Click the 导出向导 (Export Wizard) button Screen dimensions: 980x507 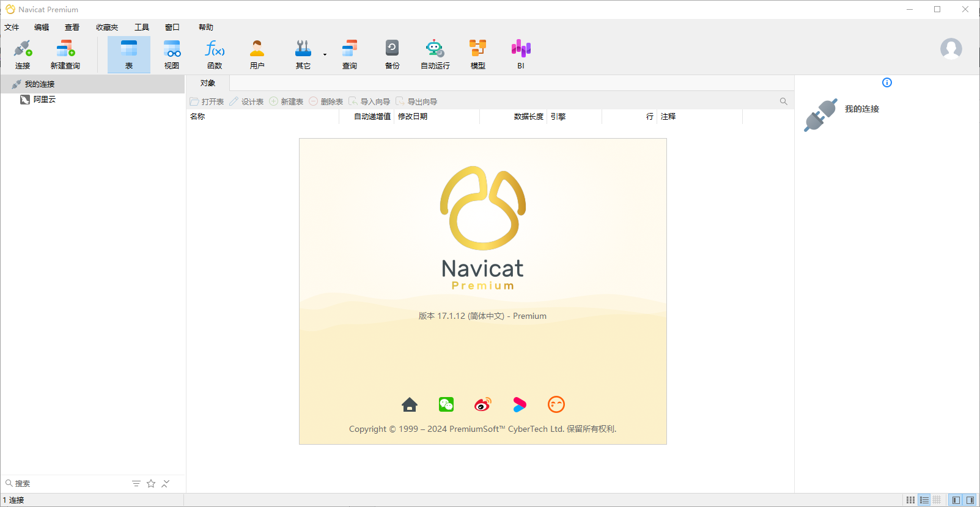(416, 101)
